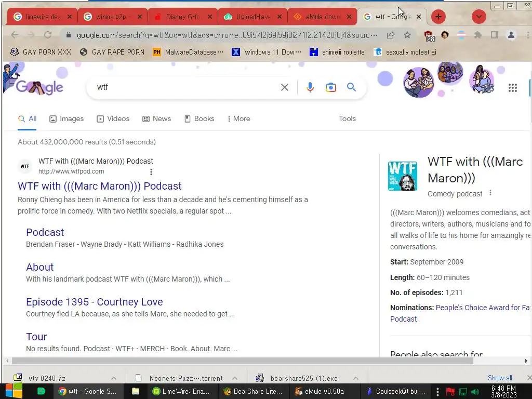Select the Videos results tab
Image resolution: width=532 pixels, height=399 pixels.
(113, 119)
